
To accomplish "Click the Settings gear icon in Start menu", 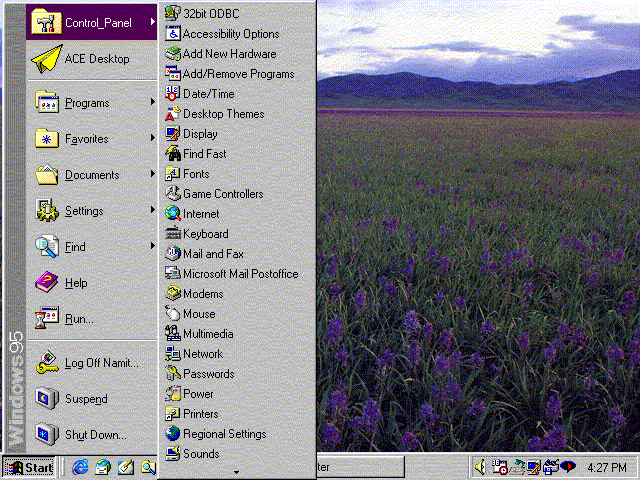I will click(46, 210).
